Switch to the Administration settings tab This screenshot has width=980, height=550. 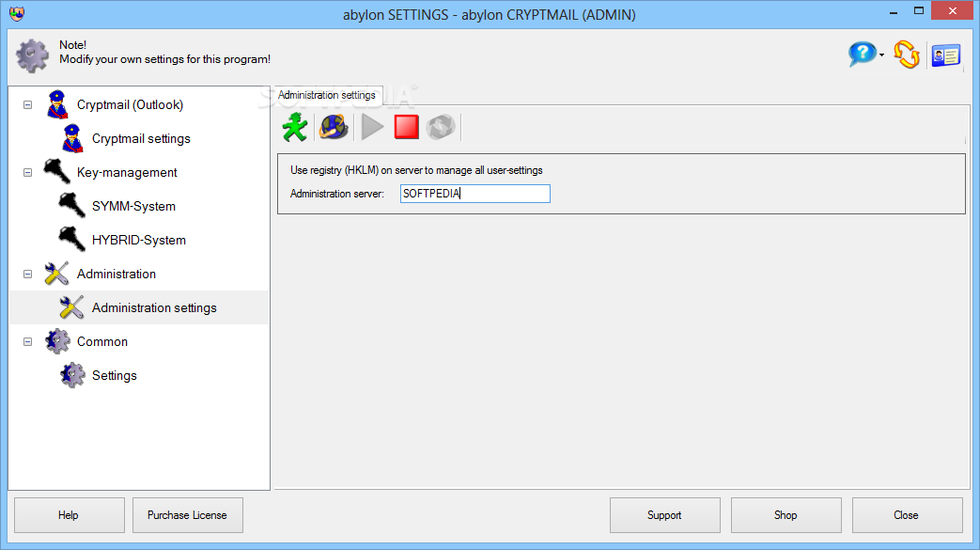(x=327, y=95)
